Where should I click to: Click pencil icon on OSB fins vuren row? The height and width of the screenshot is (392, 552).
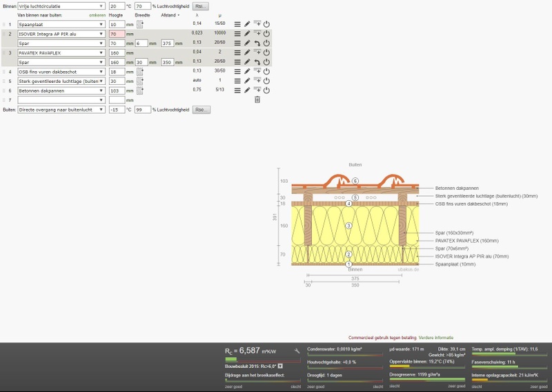point(247,72)
